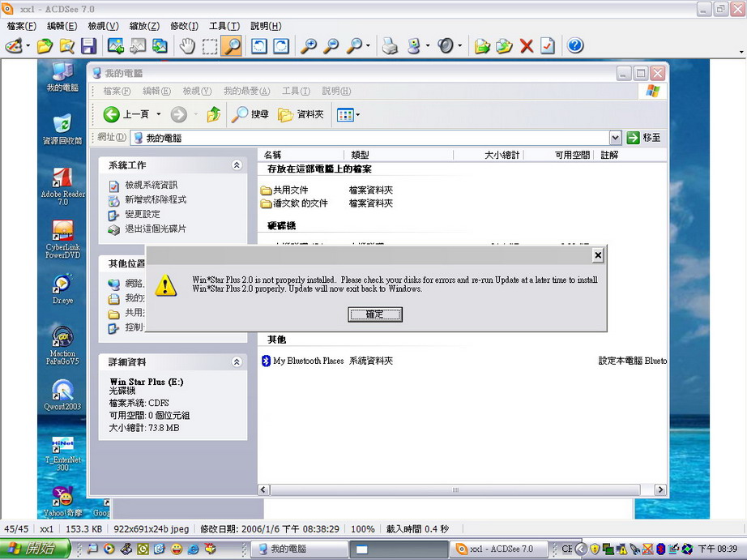Viewport: 747px width, 560px height.
Task: Open the zoom level dropdown arrow
Action: click(x=369, y=46)
